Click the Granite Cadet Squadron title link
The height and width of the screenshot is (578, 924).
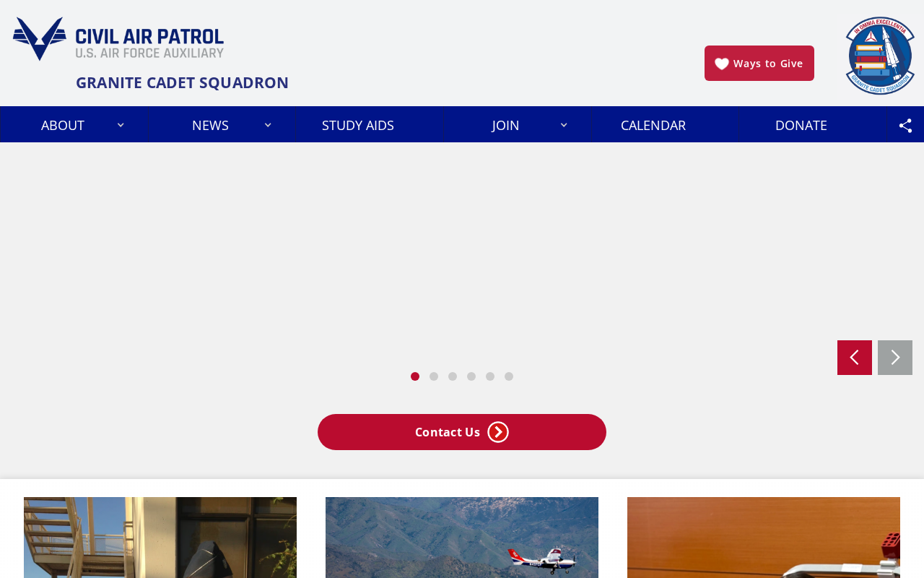point(182,82)
